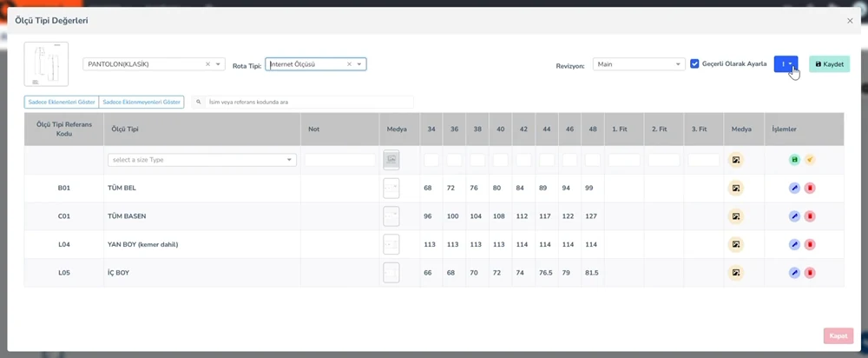Click red delete icon in TÜM BASEN row
The image size is (868, 358).
(x=810, y=216)
